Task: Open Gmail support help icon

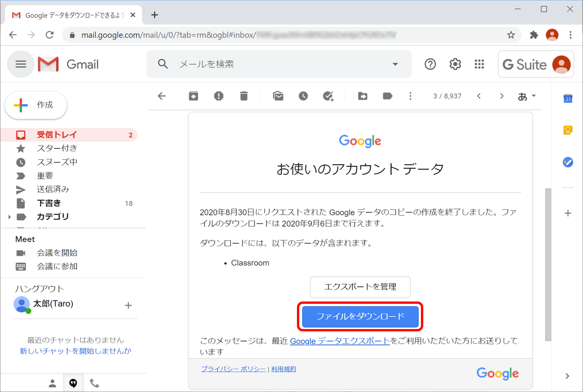Action: [430, 64]
